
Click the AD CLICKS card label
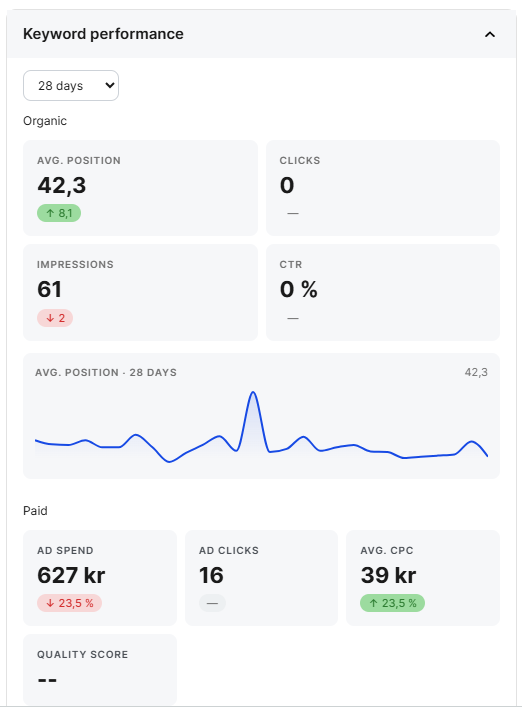(229, 550)
